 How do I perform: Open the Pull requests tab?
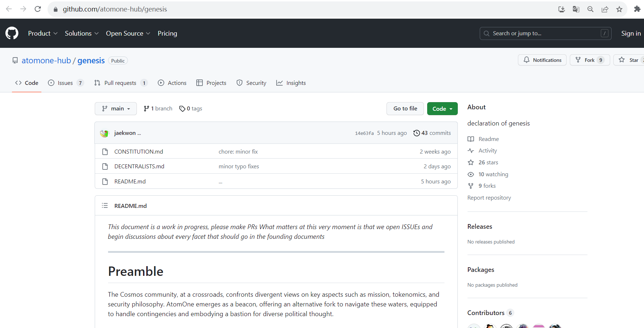coord(121,83)
